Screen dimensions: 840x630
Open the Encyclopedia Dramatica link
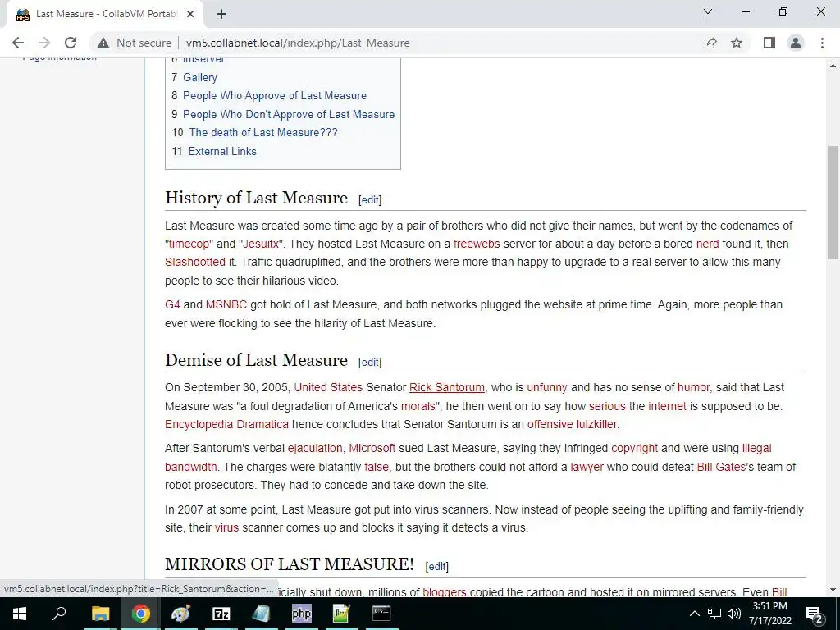pos(226,424)
